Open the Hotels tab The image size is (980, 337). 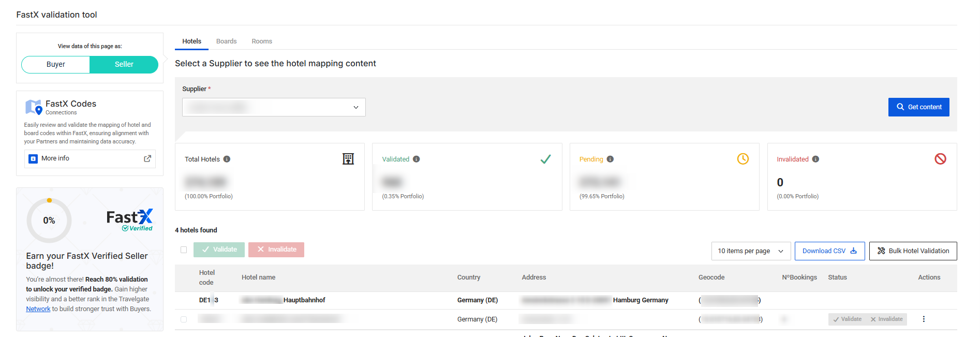(191, 41)
